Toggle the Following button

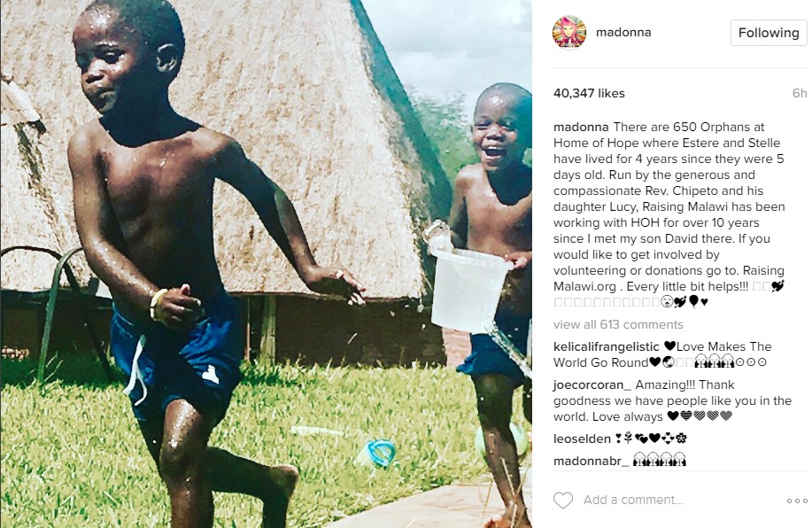(x=769, y=33)
